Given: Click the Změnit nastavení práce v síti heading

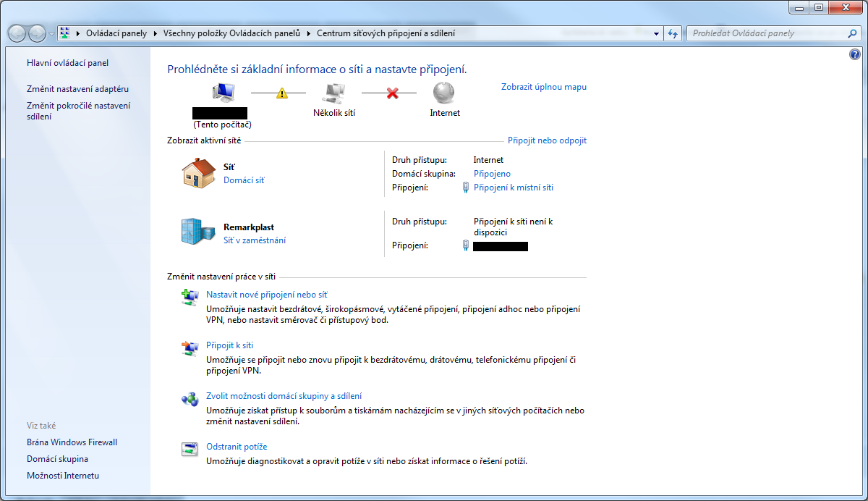Looking at the screenshot, I should tap(221, 277).
